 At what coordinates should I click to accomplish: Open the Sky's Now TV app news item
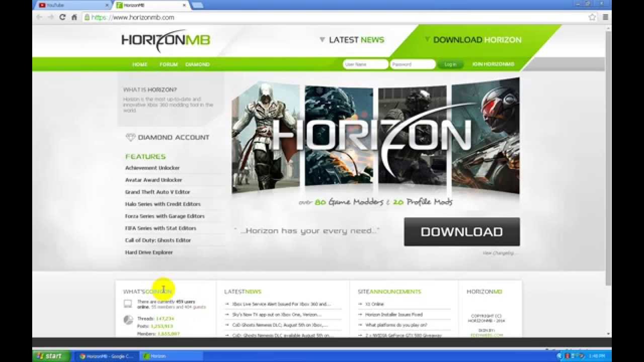[277, 315]
